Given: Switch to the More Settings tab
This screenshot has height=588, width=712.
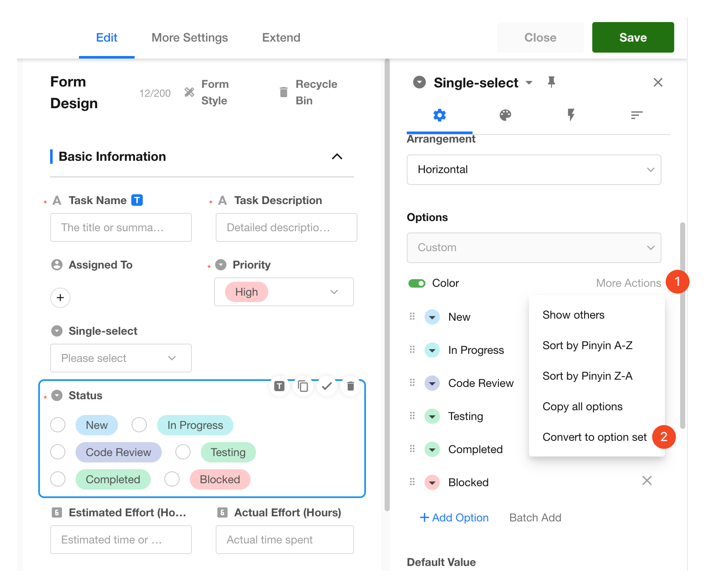Looking at the screenshot, I should 189,38.
